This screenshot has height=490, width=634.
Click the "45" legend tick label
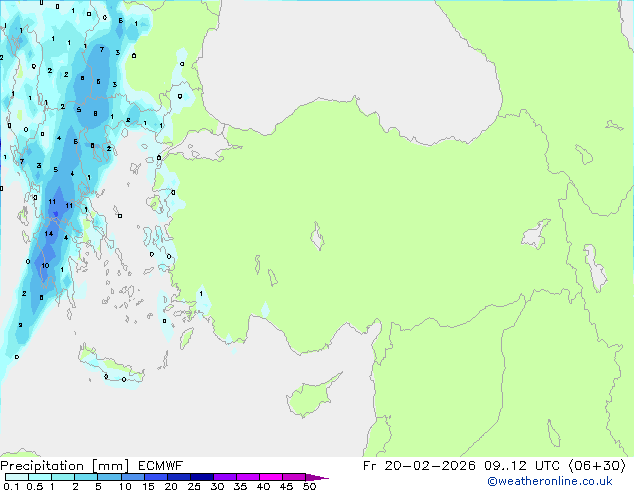286,486
